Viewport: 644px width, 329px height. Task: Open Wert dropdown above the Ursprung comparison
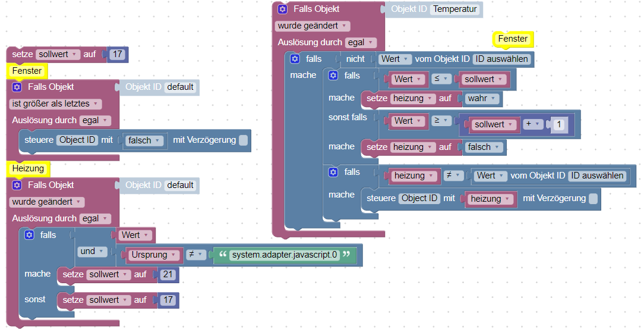tap(135, 235)
